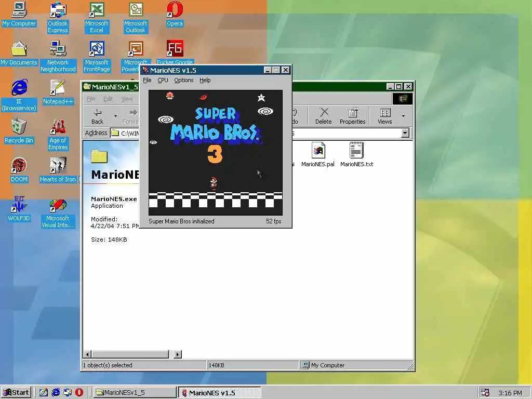Click the horizontal scrollbar right arrow
The height and width of the screenshot is (399, 532).
[x=178, y=354]
